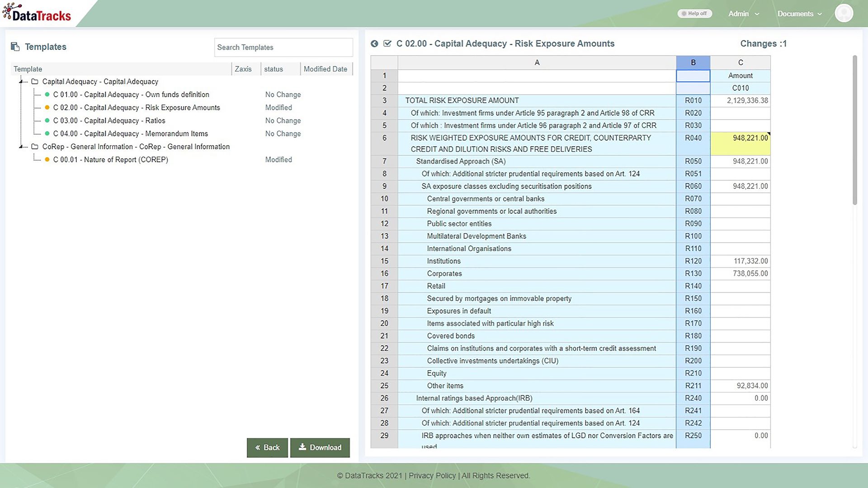Screen dimensions: 868x488
Task: Click the CoRep General Information folder icon
Action: [35, 147]
